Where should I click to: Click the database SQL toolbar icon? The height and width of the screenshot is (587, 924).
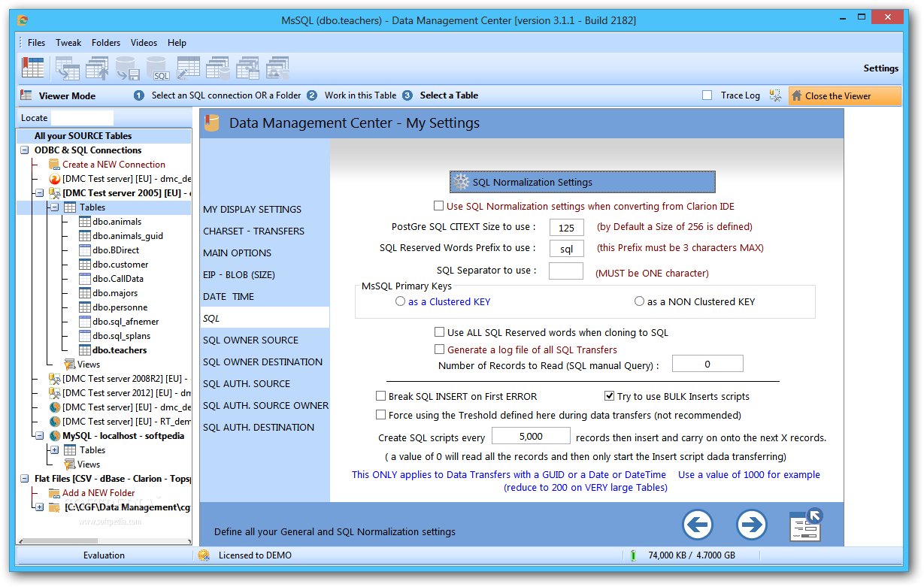tap(158, 68)
